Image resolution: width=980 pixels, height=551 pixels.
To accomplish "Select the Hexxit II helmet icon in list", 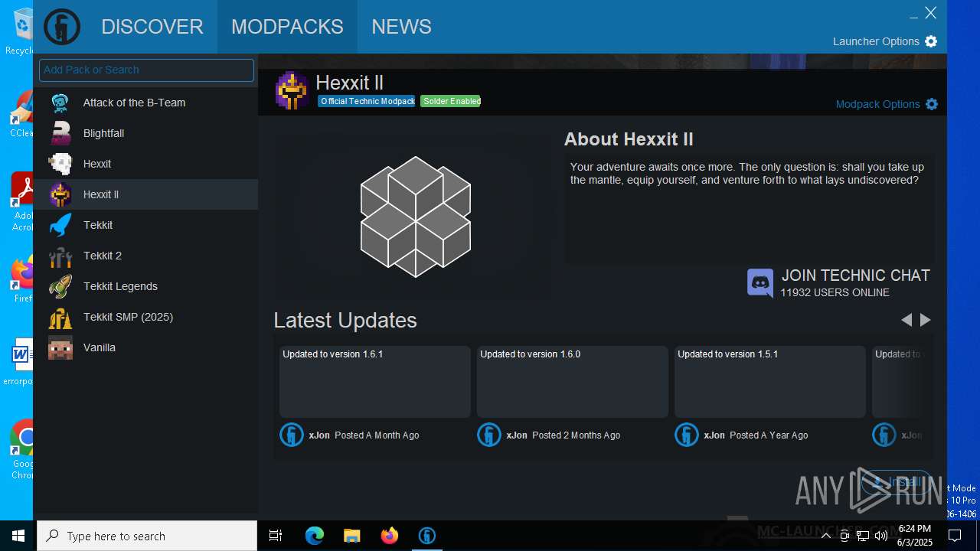I will [x=60, y=194].
